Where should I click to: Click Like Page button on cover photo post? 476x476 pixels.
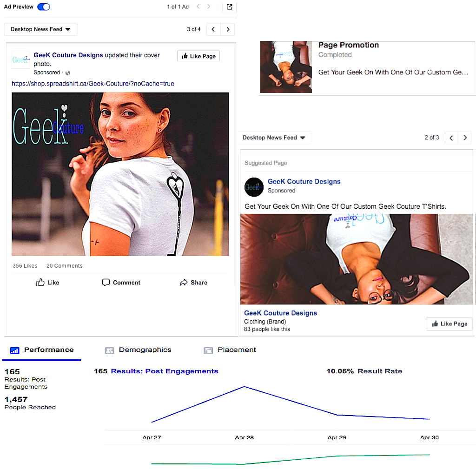click(x=198, y=56)
